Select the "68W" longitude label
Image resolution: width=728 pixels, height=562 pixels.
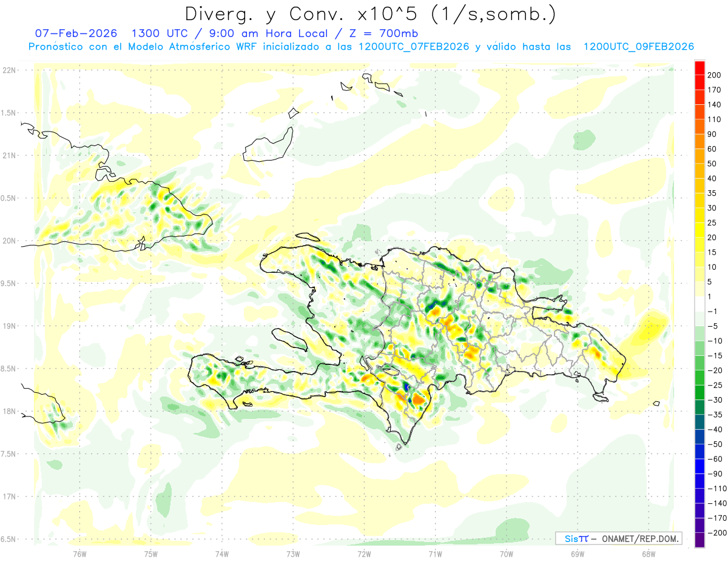tap(648, 553)
